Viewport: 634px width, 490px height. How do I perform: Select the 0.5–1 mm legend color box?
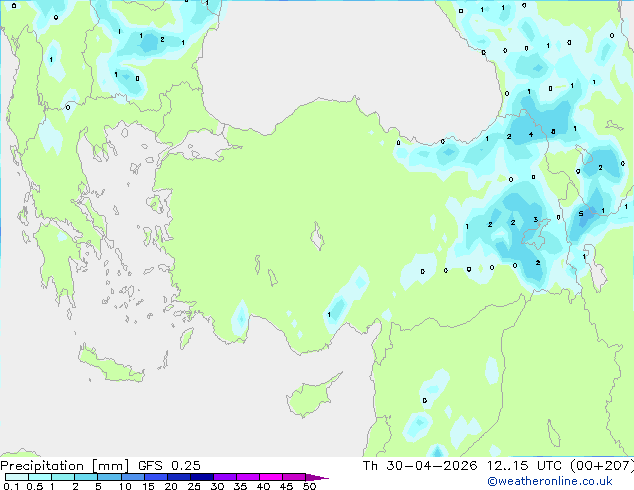coord(40,477)
